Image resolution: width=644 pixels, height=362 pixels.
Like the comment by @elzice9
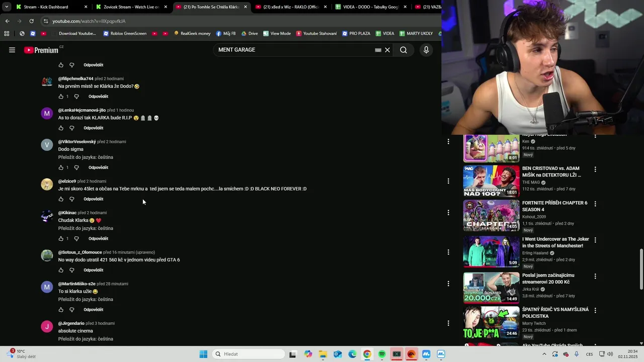(x=61, y=199)
